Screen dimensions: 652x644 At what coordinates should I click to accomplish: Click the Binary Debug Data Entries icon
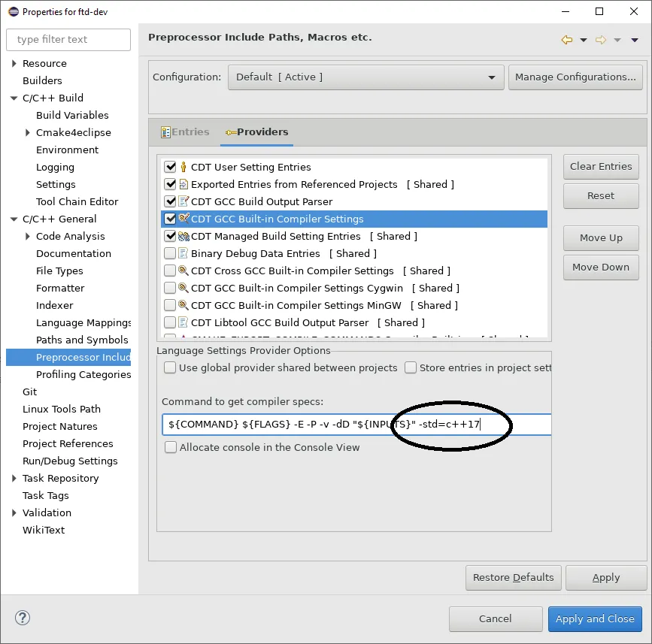pyautogui.click(x=183, y=253)
